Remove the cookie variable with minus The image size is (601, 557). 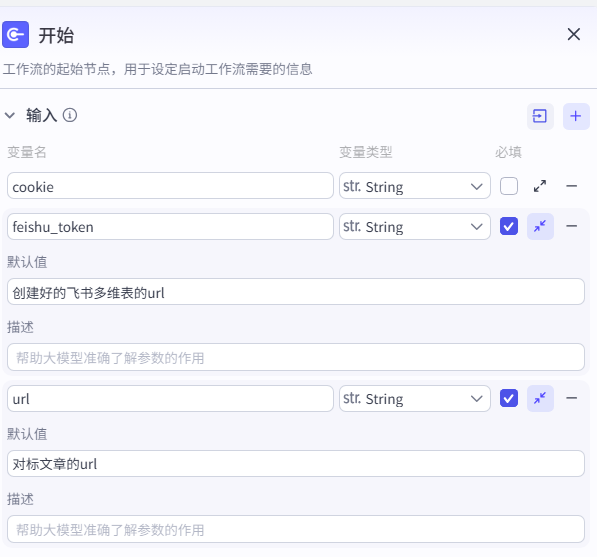click(x=571, y=186)
